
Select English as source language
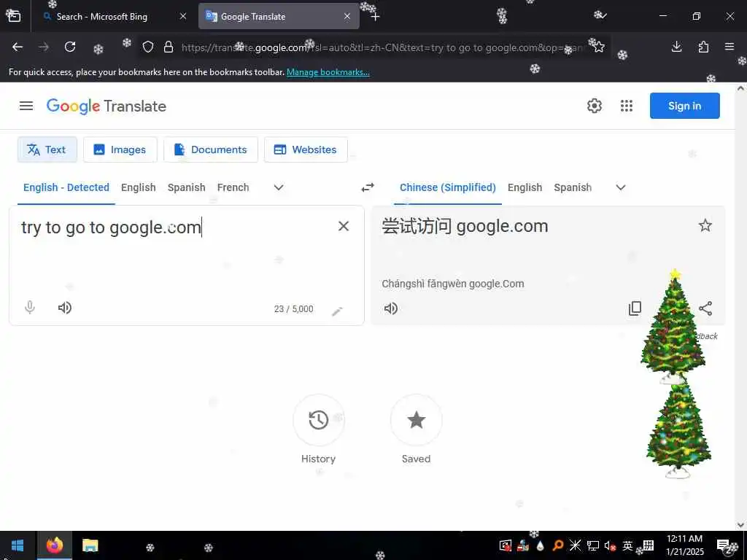138,187
